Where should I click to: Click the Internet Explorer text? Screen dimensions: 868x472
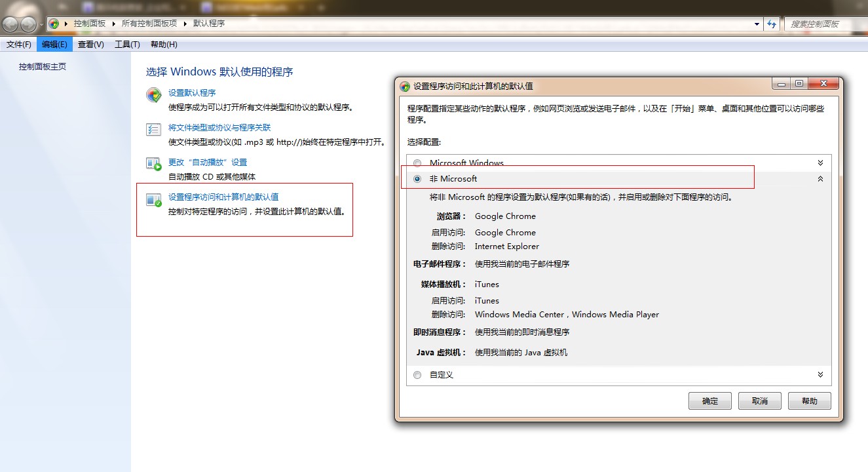point(507,246)
